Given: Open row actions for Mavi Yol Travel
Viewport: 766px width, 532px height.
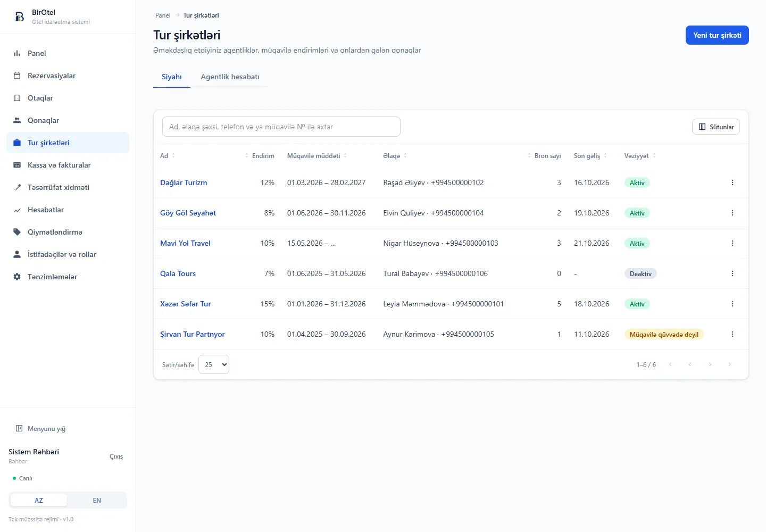Looking at the screenshot, I should [732, 243].
